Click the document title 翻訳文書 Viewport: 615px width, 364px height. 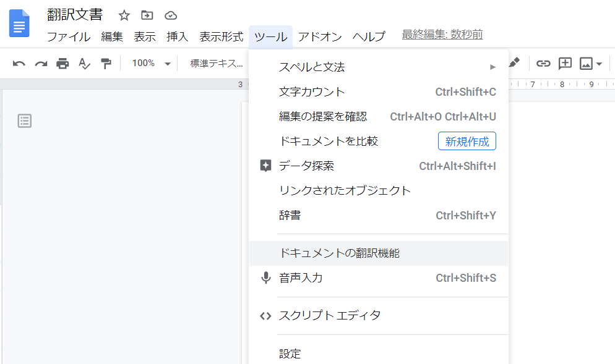75,15
